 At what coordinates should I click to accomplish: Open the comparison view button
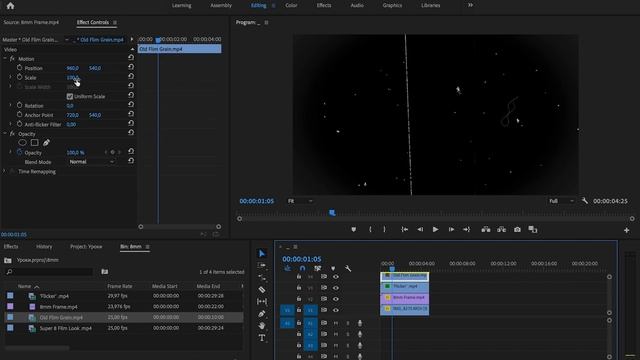click(x=533, y=229)
